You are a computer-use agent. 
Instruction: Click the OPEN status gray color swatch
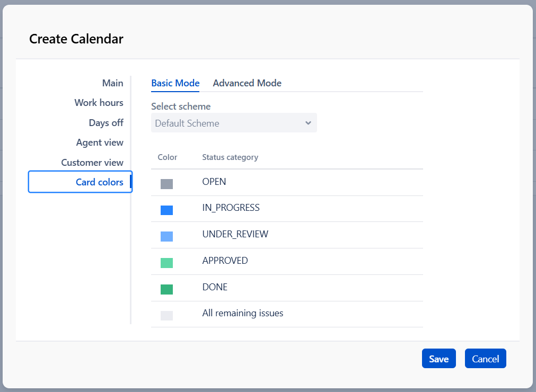[166, 184]
